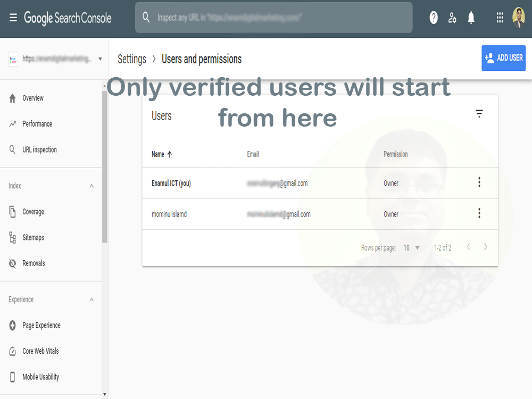Select the Enamul ICT (you) name
This screenshot has width=532, height=399.
(x=171, y=183)
